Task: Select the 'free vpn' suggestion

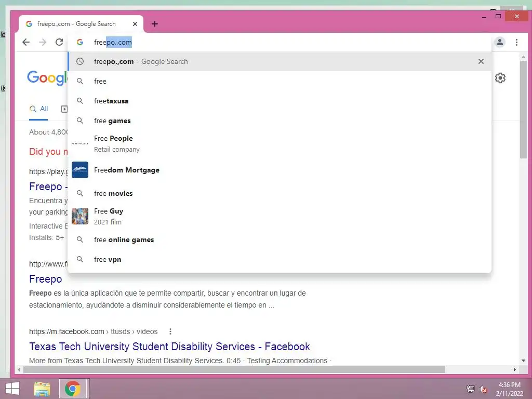Action: [280, 259]
